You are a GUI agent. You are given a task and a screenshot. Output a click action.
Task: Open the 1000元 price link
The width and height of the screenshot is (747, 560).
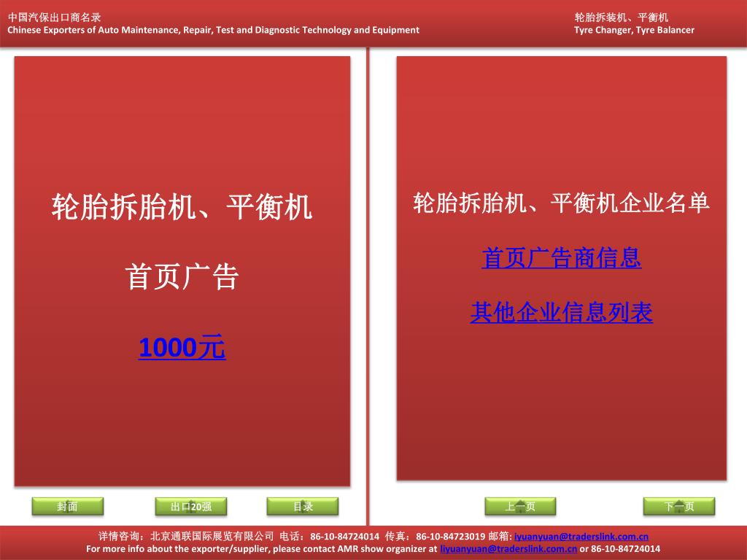(x=182, y=347)
